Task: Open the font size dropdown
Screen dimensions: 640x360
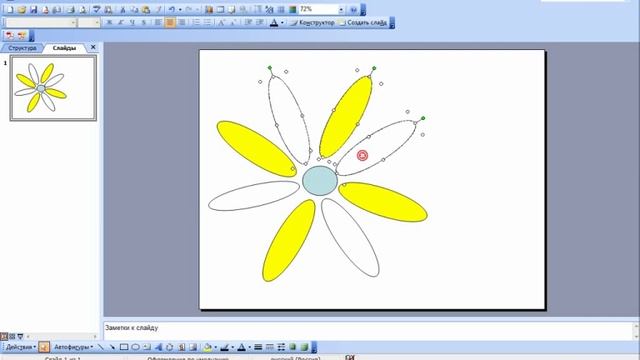Action: [x=97, y=23]
